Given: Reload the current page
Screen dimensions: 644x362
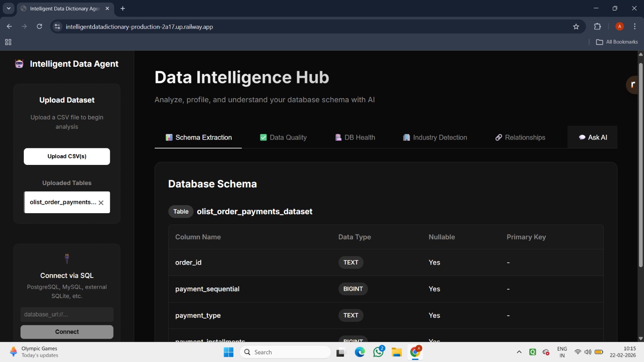Looking at the screenshot, I should pyautogui.click(x=39, y=27).
